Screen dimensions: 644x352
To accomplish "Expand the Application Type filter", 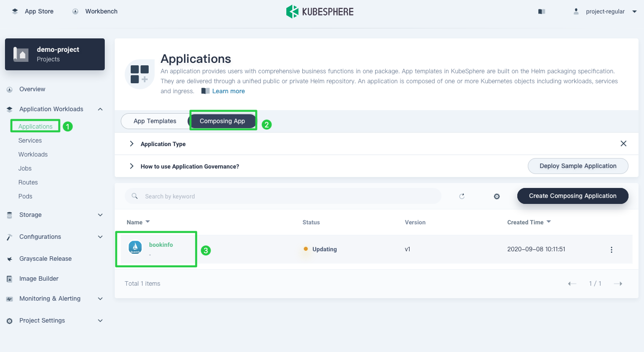I will tap(131, 143).
